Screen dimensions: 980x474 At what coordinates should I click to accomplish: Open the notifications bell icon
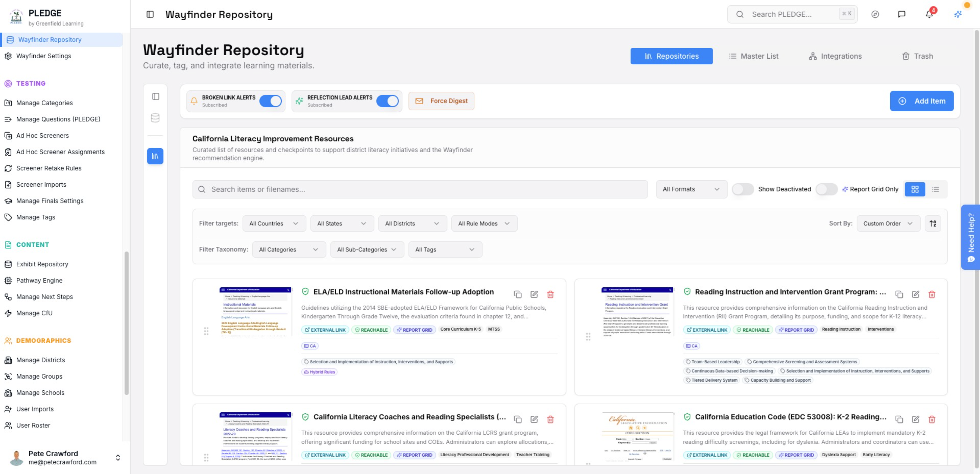click(x=929, y=14)
